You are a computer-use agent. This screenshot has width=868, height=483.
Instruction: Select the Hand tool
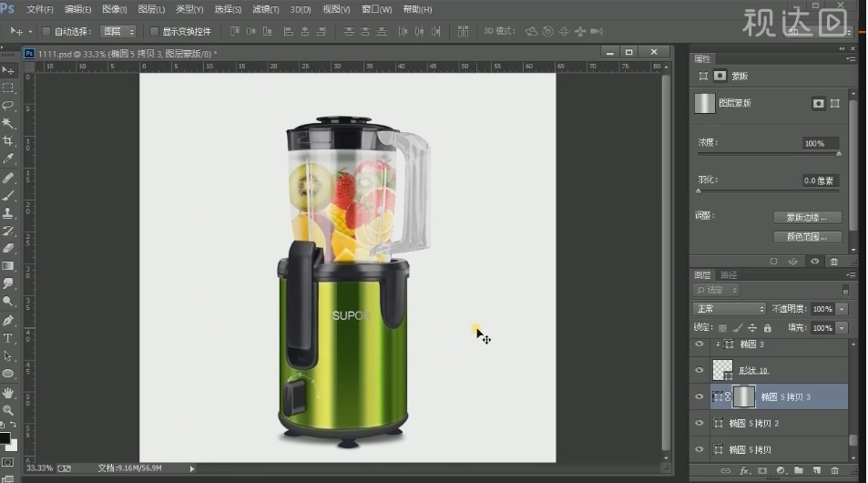pos(8,393)
